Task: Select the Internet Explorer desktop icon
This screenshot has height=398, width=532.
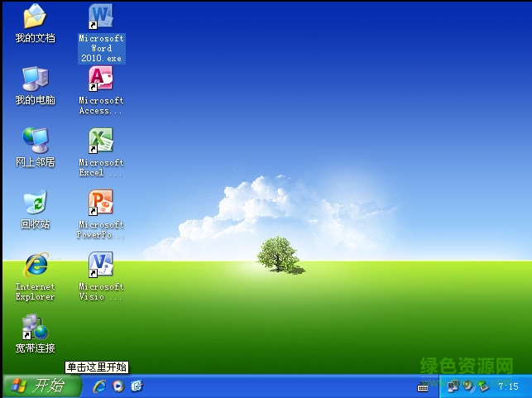Action: tap(35, 266)
